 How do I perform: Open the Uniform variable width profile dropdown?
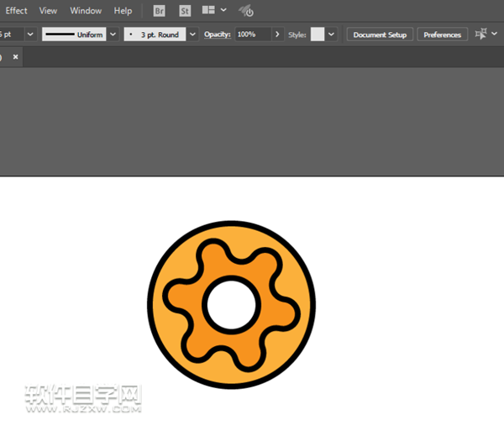click(x=113, y=34)
